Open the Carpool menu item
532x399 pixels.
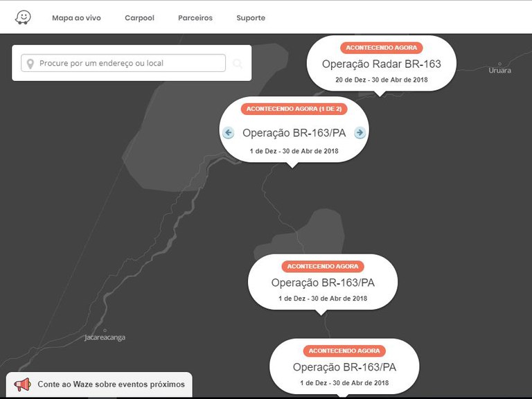pos(139,18)
